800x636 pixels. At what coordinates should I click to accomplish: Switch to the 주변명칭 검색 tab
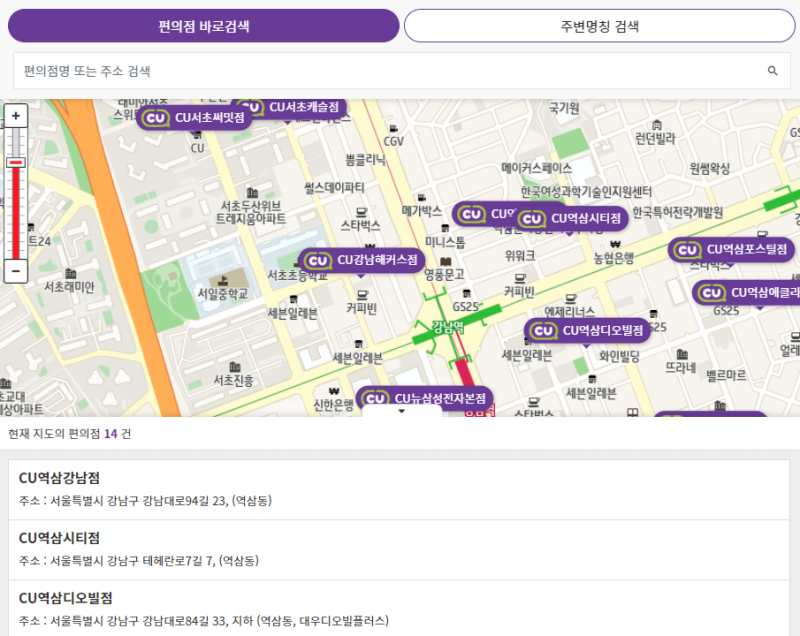pos(599,26)
